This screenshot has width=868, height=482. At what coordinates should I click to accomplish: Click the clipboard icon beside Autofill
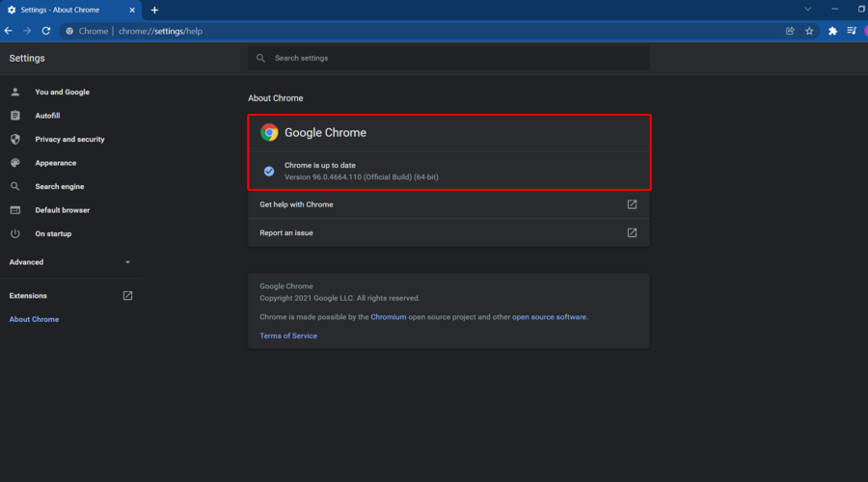point(14,116)
